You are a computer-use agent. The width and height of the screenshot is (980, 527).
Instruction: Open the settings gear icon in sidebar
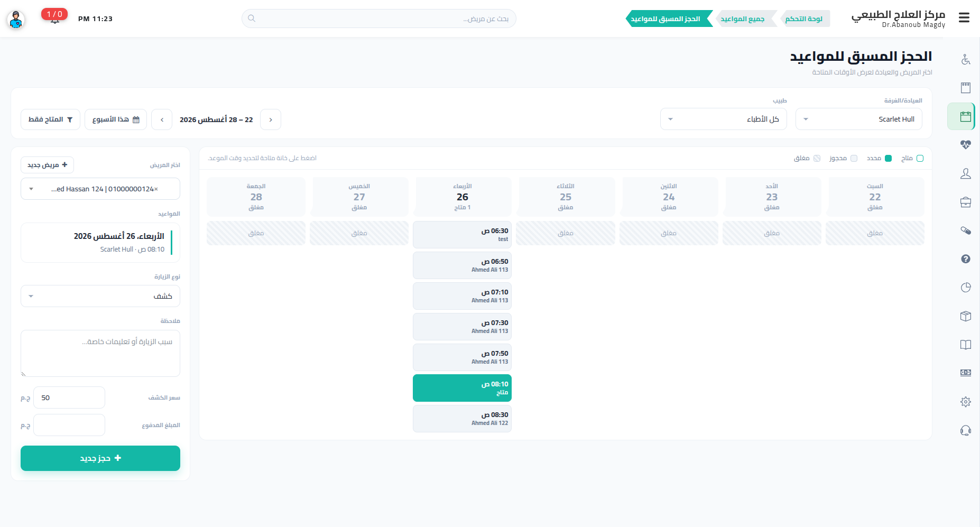[966, 402]
